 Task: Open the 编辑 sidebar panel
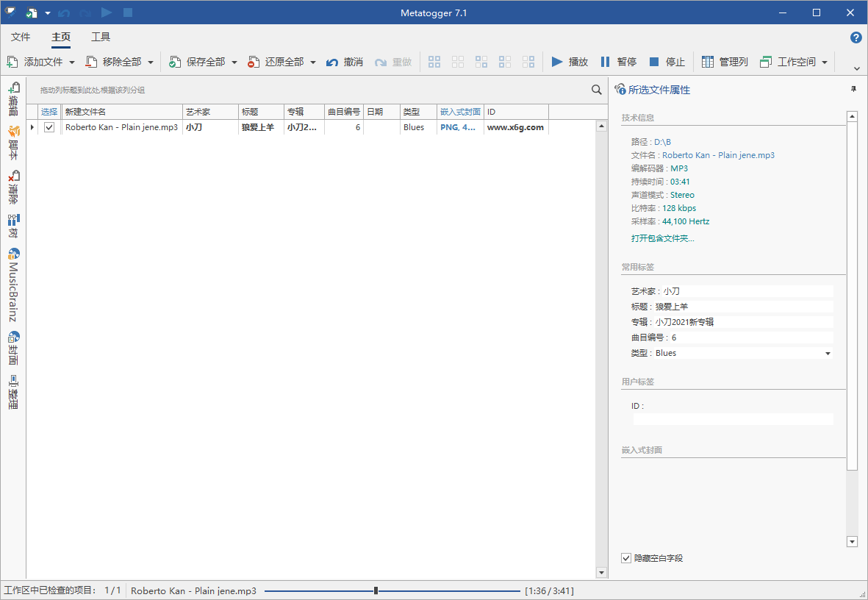pos(13,99)
